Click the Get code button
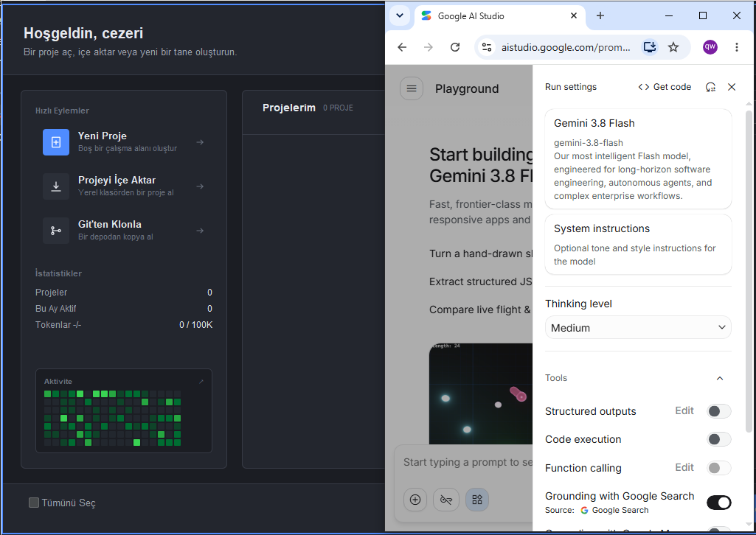The height and width of the screenshot is (535, 756). 665,87
